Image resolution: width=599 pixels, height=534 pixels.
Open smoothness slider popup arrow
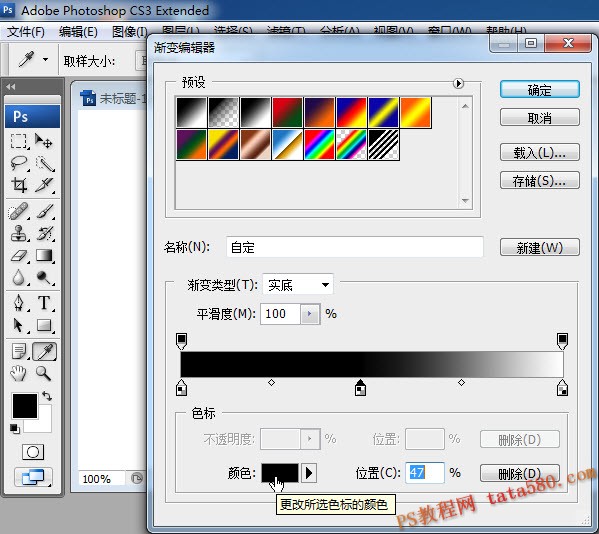pos(310,314)
